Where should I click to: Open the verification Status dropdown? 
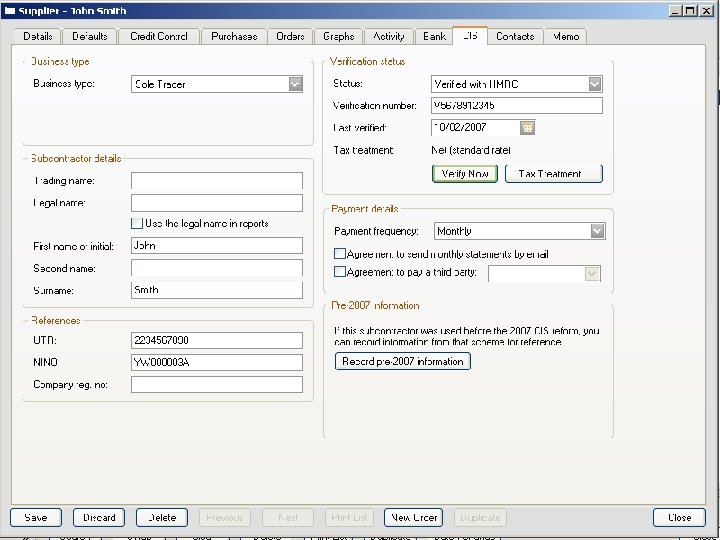tap(595, 84)
